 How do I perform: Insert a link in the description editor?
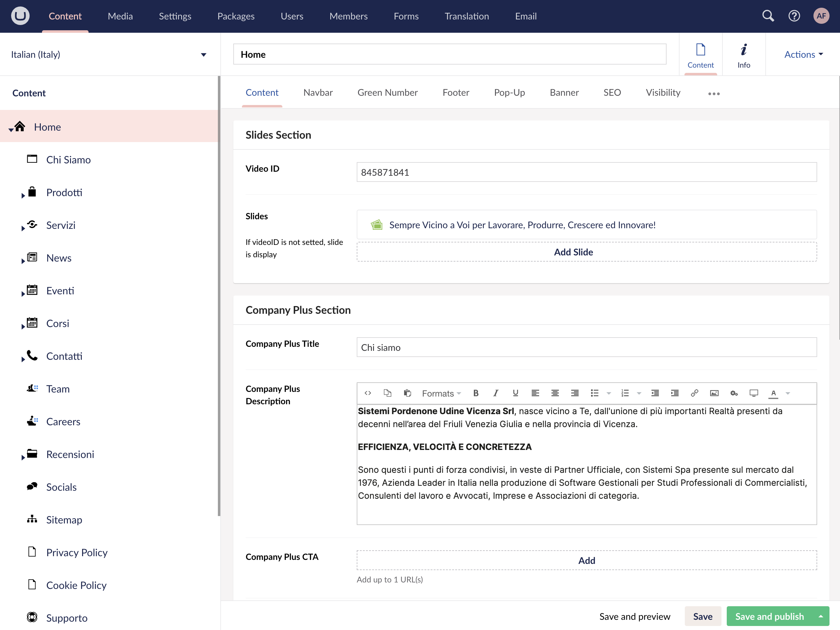pos(695,393)
